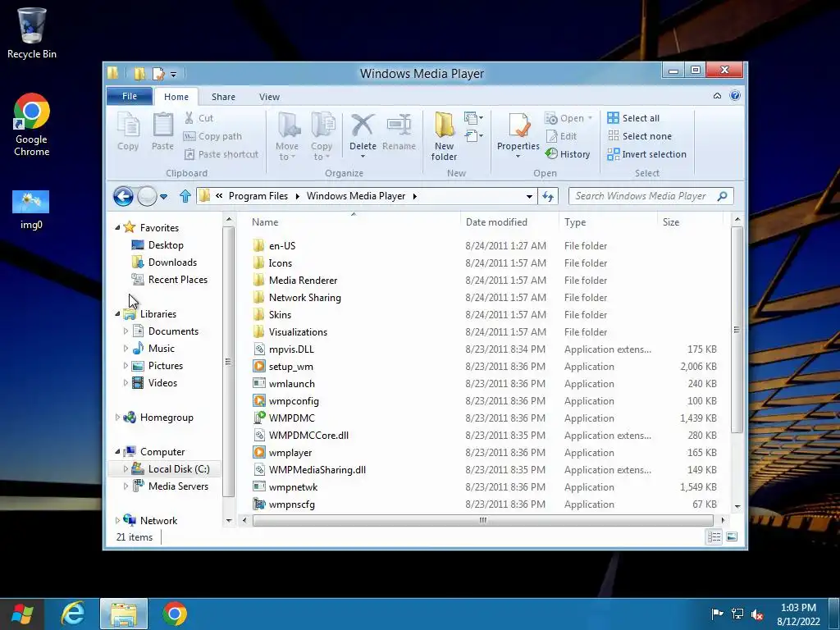Collapse the Libraries tree section
The image size is (840, 630).
117,313
